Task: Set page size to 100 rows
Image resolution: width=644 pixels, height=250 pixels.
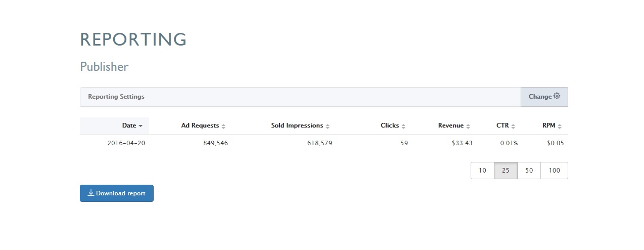Action: [x=554, y=171]
